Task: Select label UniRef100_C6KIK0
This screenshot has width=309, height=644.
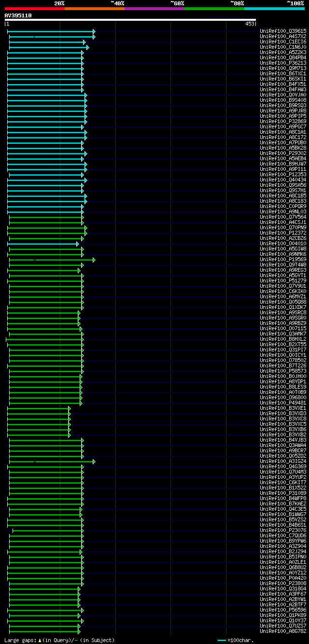Action: [283, 291]
